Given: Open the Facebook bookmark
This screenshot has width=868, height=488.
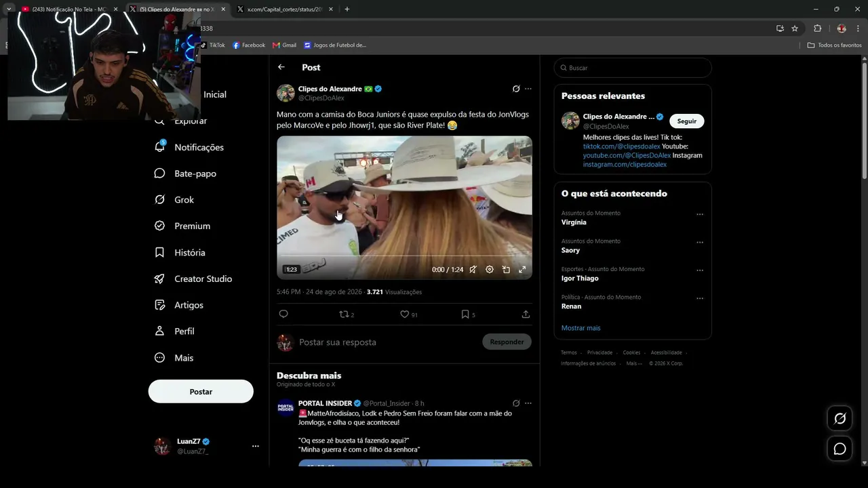Looking at the screenshot, I should point(249,45).
